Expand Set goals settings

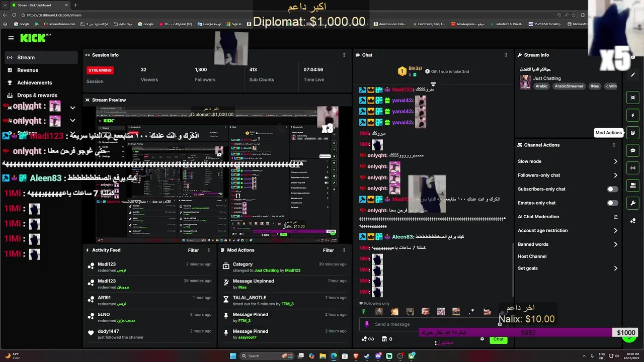tap(568, 268)
